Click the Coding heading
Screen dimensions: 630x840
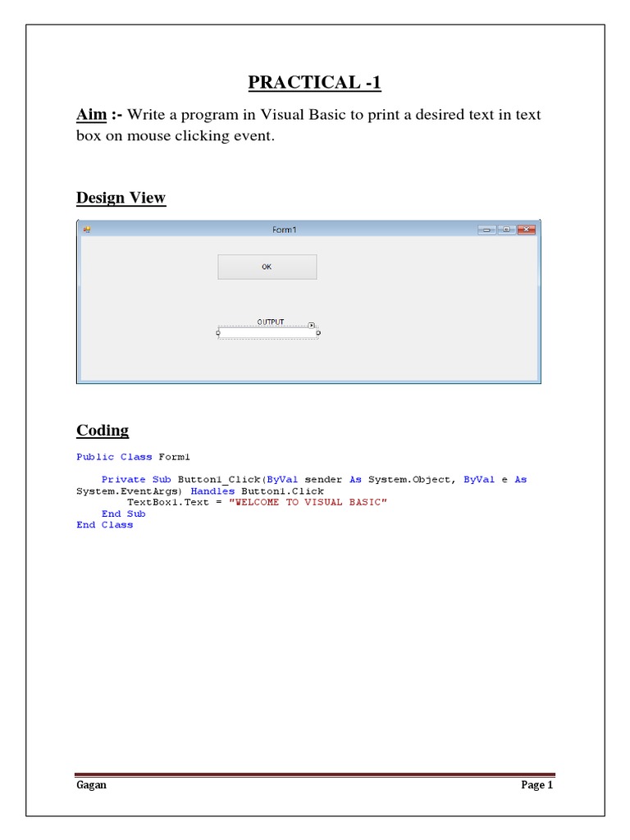coord(103,430)
